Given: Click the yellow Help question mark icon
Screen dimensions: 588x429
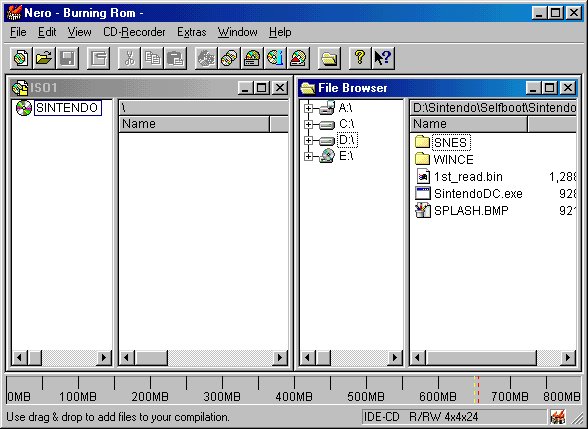Looking at the screenshot, I should pos(360,58).
